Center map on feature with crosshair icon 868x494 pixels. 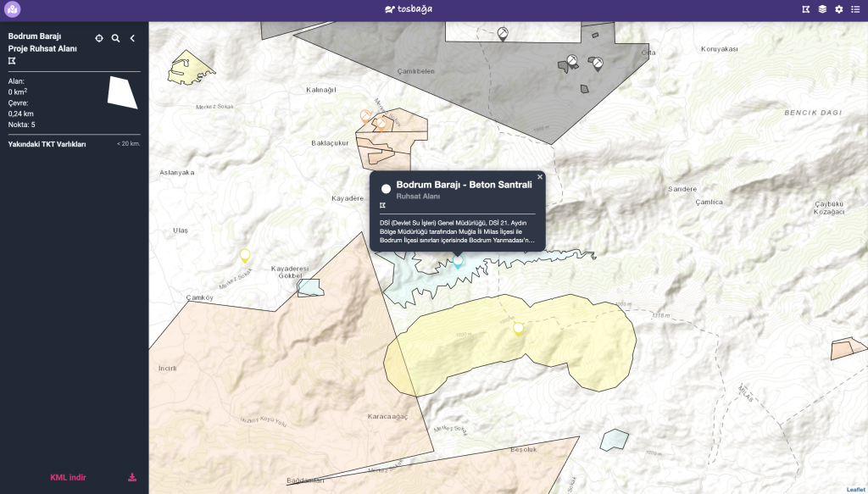click(99, 38)
